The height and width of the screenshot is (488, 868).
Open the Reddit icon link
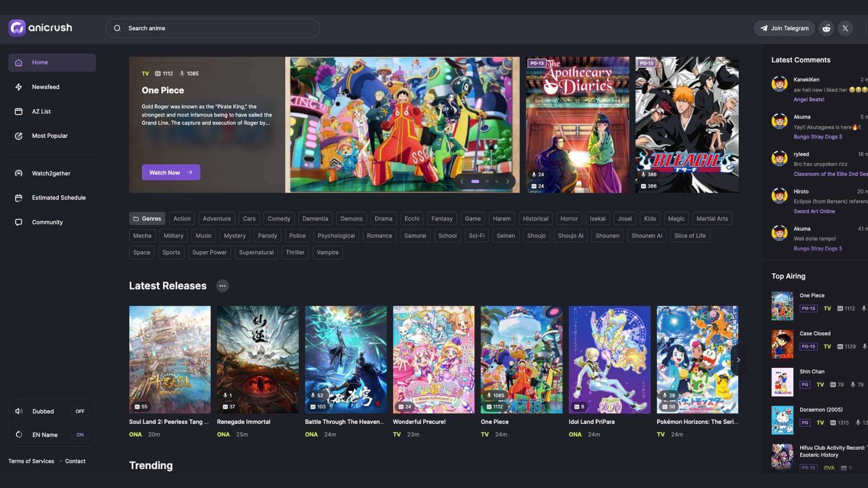826,28
